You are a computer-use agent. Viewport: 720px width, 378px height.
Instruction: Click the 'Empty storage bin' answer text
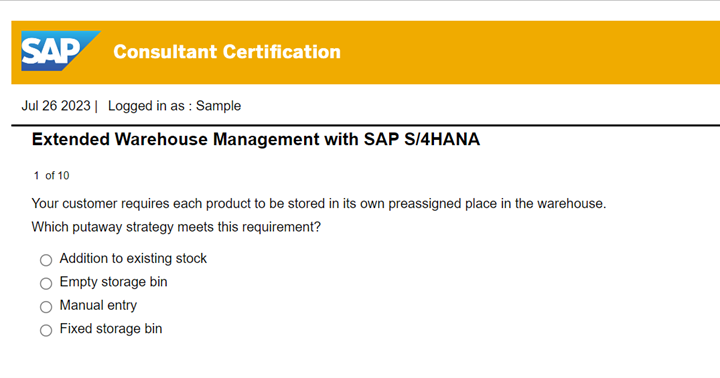113,282
